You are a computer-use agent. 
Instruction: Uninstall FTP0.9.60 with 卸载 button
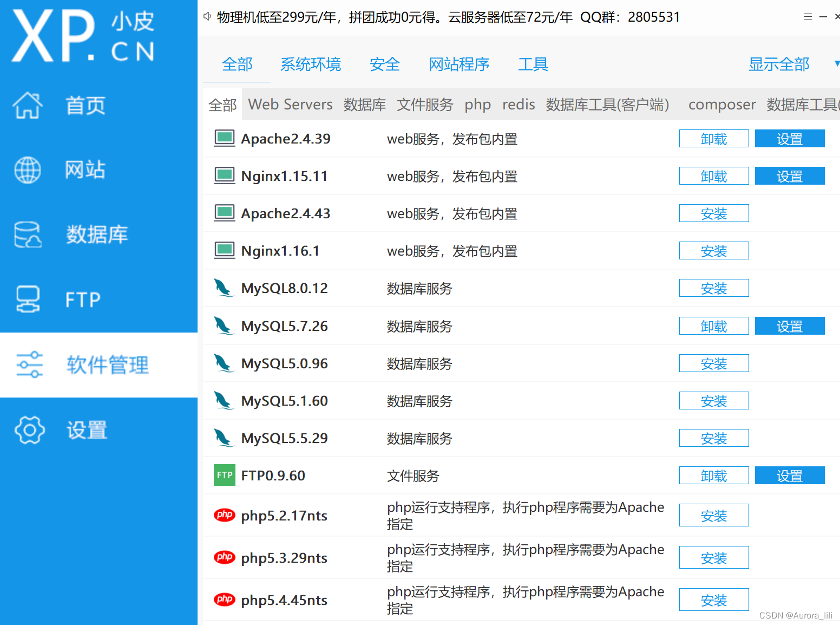coord(714,476)
